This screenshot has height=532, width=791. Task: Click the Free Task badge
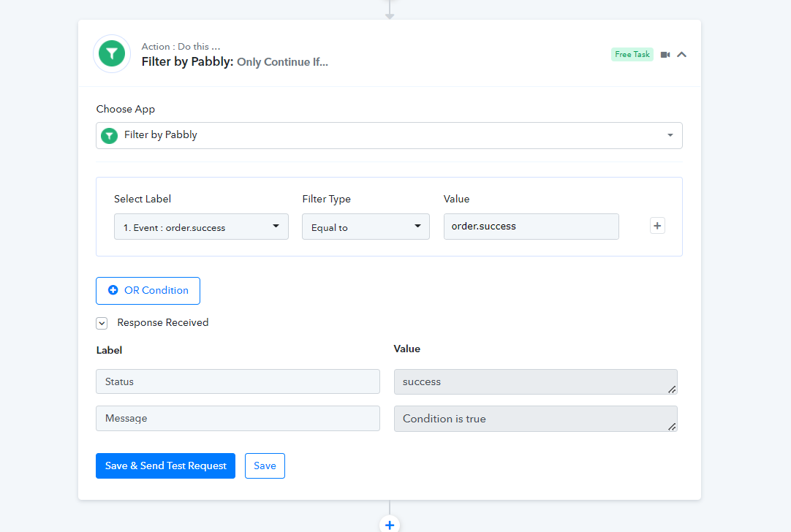click(632, 55)
